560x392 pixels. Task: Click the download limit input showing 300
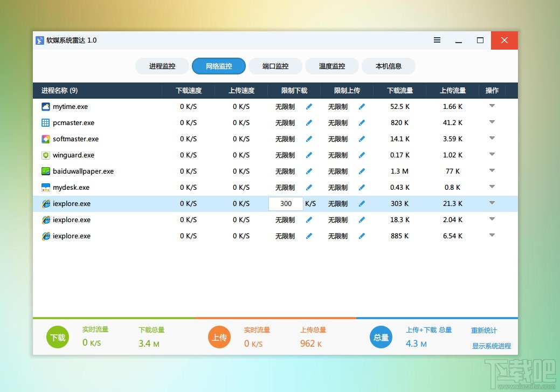tap(286, 204)
